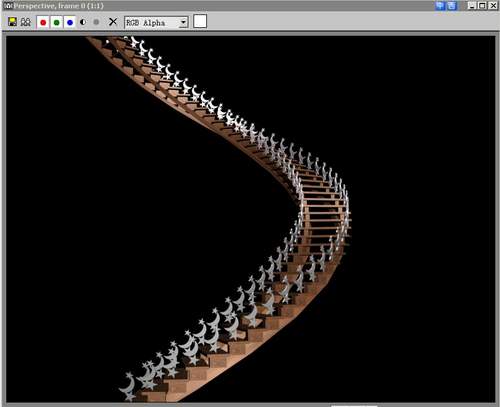This screenshot has width=500, height=407.
Task: Click the white color swatch
Action: [200, 21]
